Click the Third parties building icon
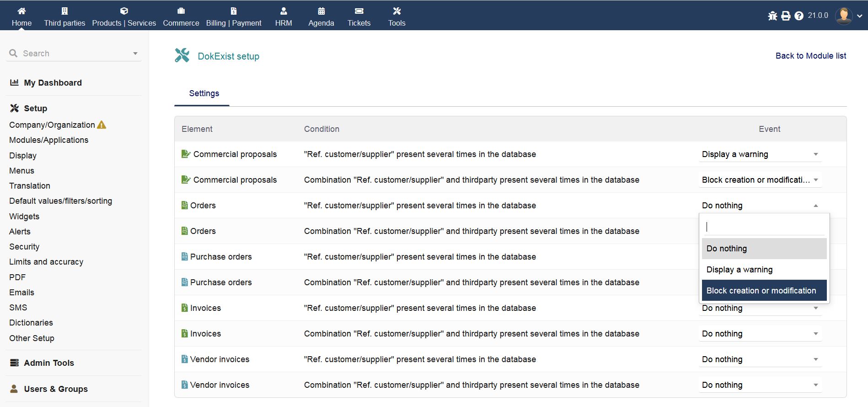 64,11
